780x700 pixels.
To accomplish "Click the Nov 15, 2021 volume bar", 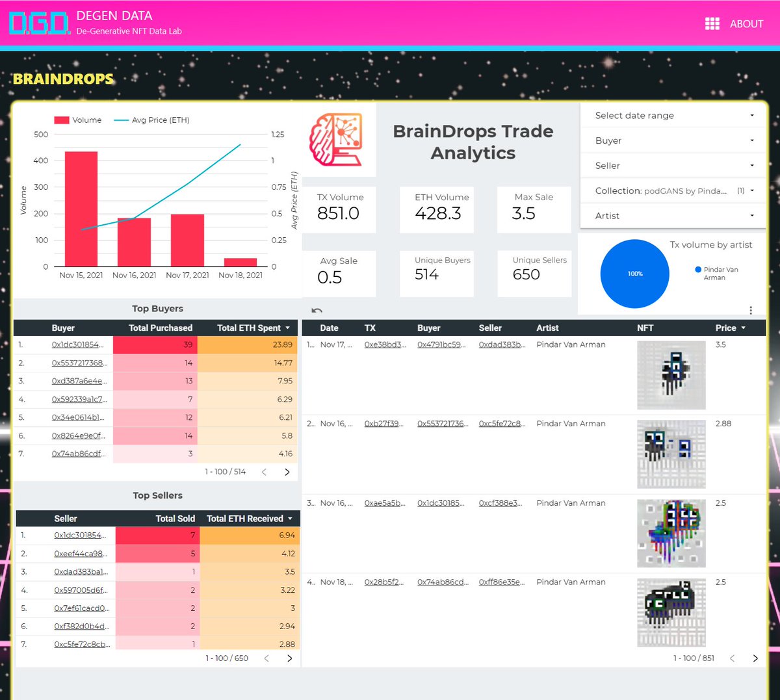I will [x=81, y=209].
